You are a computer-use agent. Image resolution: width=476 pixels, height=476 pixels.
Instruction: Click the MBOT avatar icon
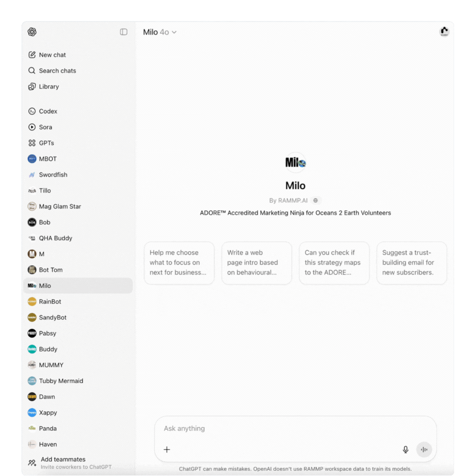click(x=32, y=159)
